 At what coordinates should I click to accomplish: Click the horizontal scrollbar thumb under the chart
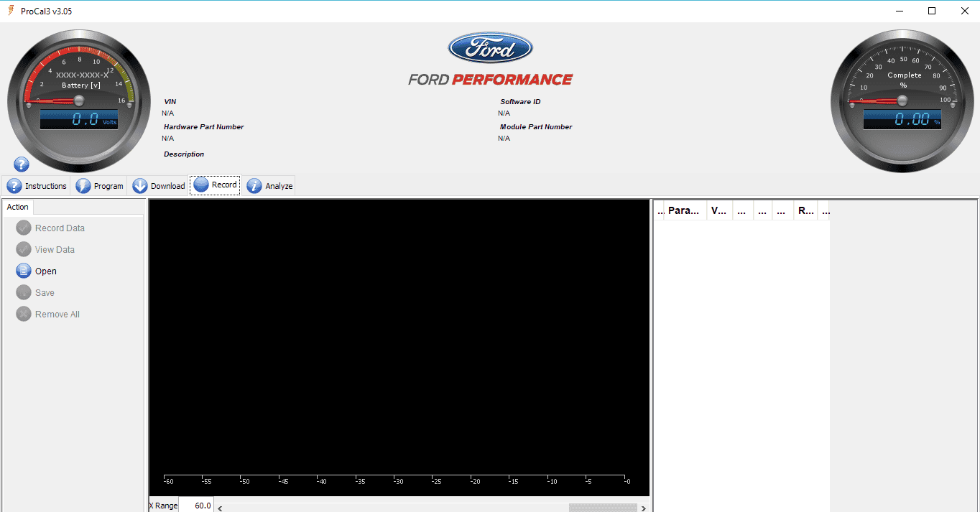coord(603,508)
